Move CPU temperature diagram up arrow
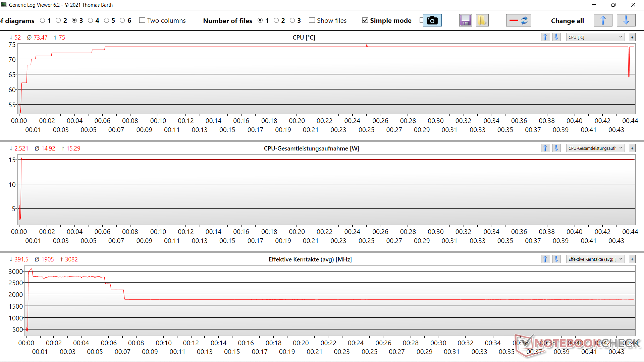The width and height of the screenshot is (644, 362). pos(545,37)
